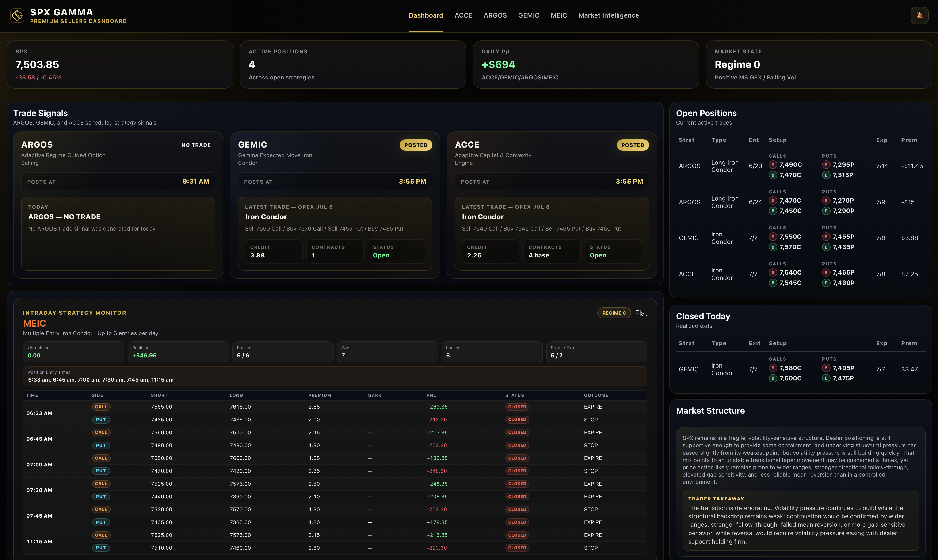Click the Stops / Exp value 5 / 7
This screenshot has height=560, width=938.
[556, 356]
